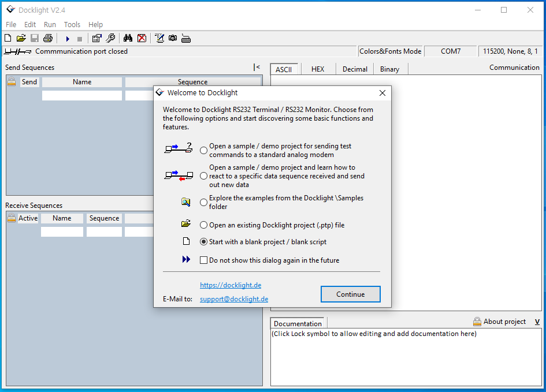This screenshot has height=392, width=546.
Task: Open the Tools menu
Action: [72, 25]
